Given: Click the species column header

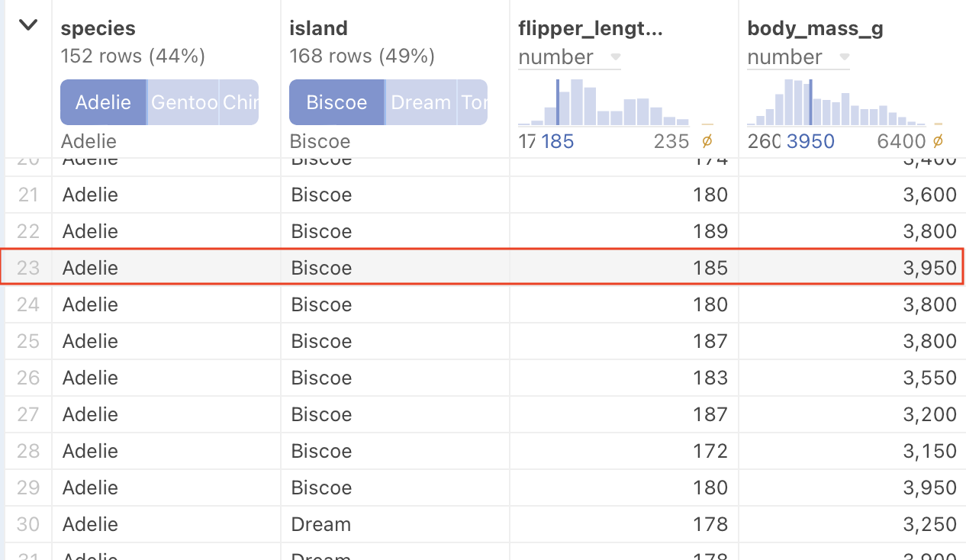Looking at the screenshot, I should click(x=98, y=27).
